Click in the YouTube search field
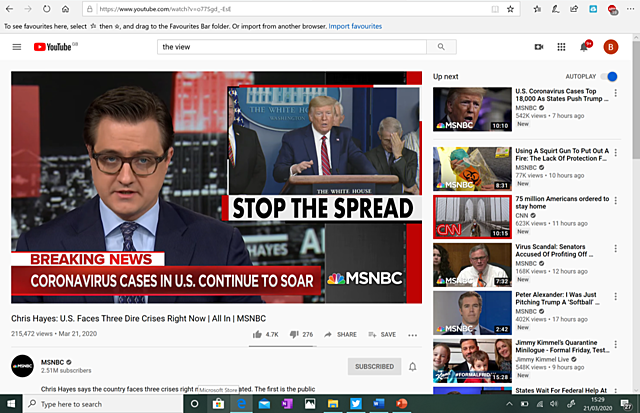 (x=292, y=47)
